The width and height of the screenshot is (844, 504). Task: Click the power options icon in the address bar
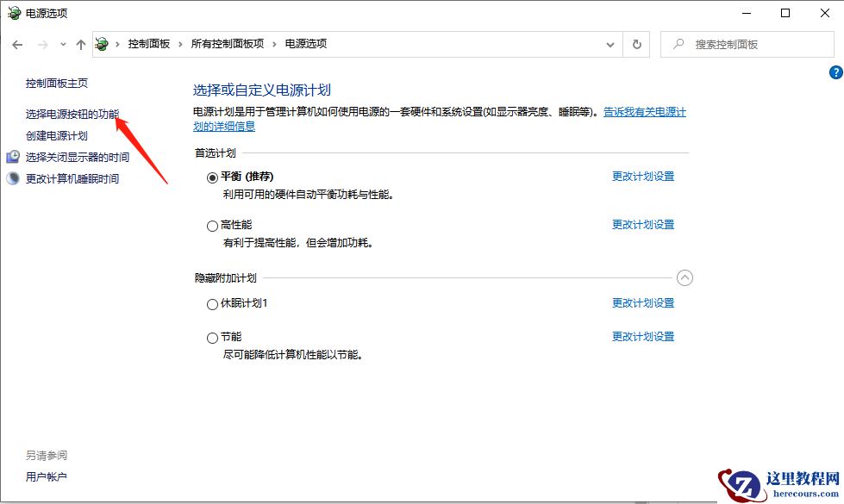coord(102,44)
